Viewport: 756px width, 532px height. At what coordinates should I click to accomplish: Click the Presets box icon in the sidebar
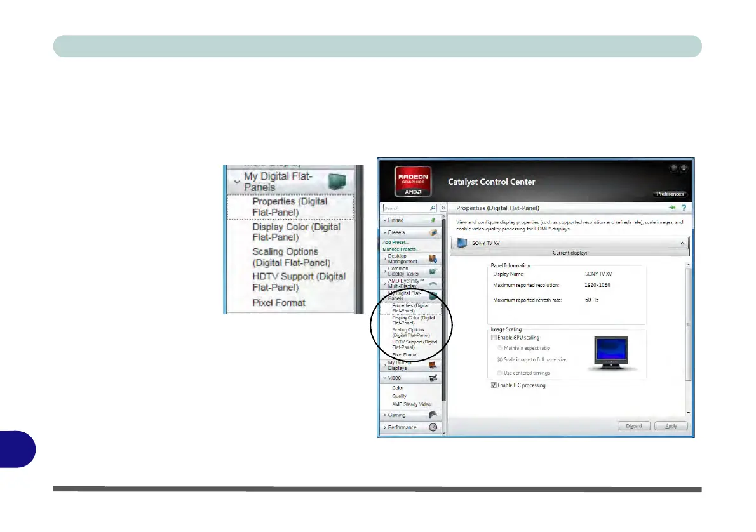coord(433,233)
